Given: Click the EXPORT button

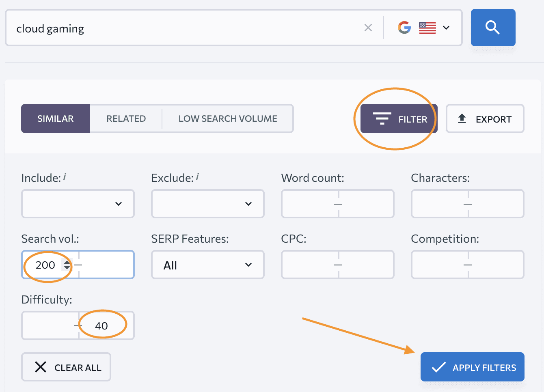Looking at the screenshot, I should [x=485, y=118].
